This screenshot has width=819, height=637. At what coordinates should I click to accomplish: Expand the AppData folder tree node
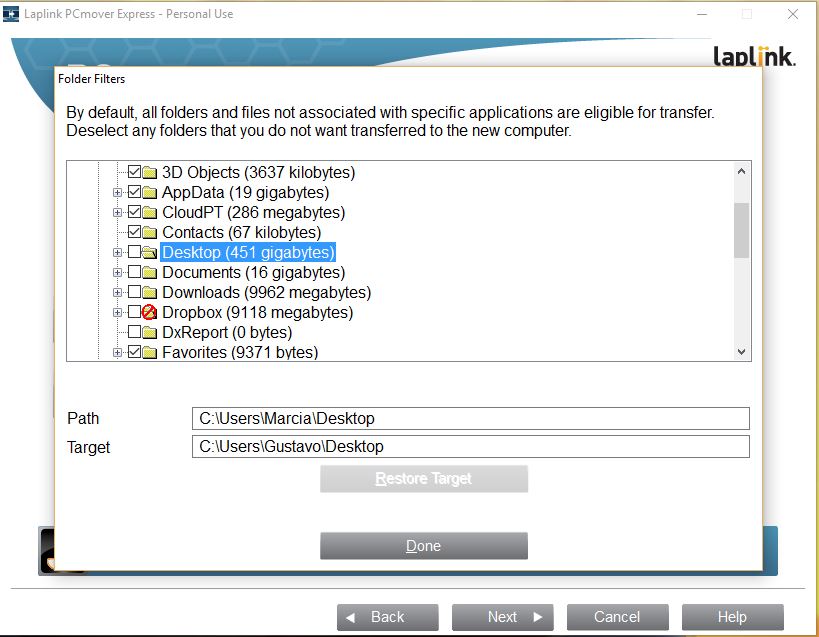pyautogui.click(x=118, y=193)
